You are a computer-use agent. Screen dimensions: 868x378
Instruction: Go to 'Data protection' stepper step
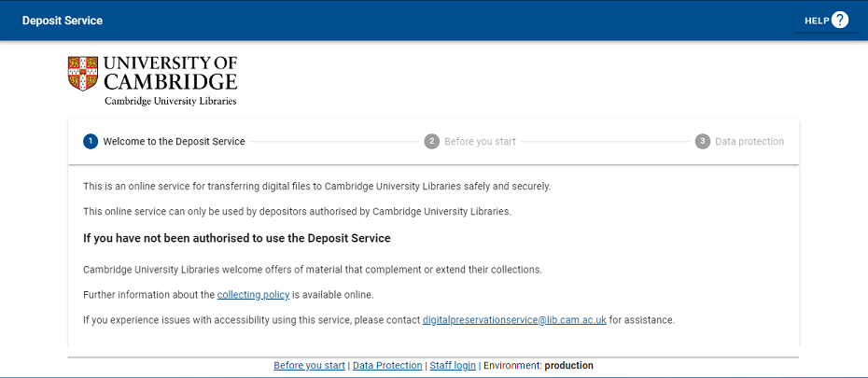click(749, 141)
